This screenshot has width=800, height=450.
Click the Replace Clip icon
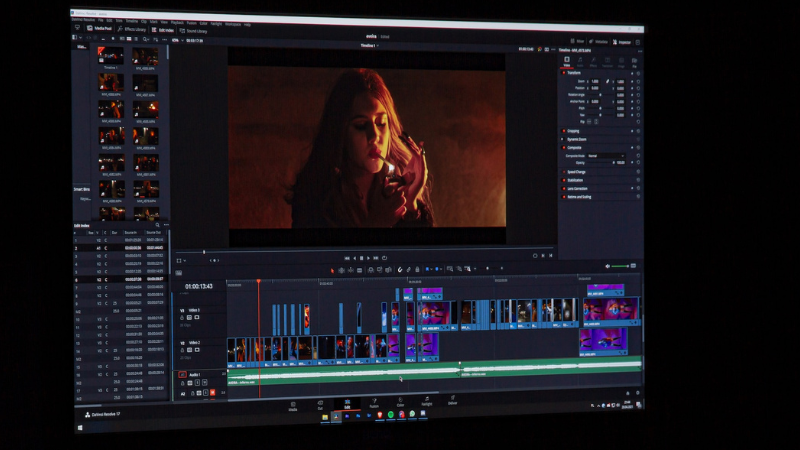point(388,270)
